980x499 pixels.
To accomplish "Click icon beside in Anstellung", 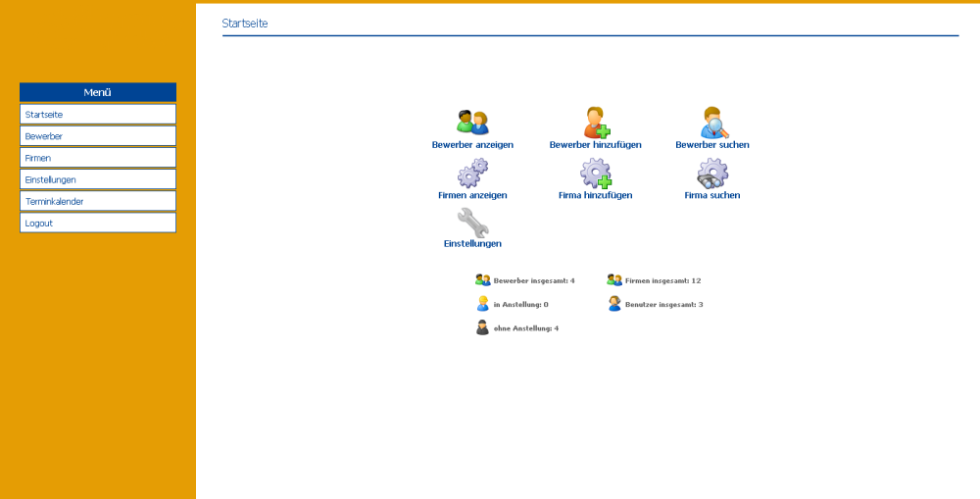I will pyautogui.click(x=482, y=304).
